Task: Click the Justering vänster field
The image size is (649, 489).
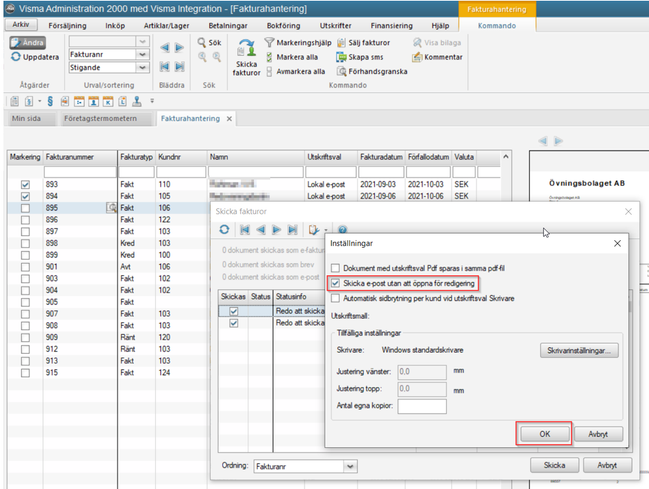Action: click(422, 372)
